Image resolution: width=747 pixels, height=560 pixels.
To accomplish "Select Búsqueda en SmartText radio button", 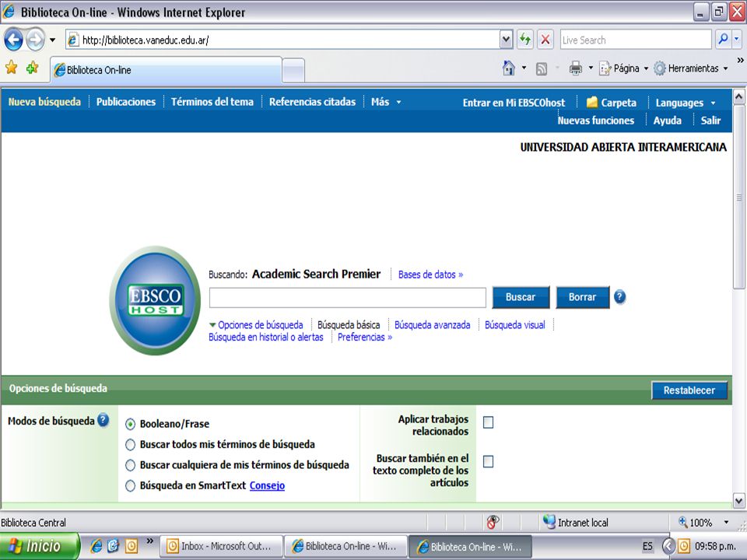I will pyautogui.click(x=130, y=485).
